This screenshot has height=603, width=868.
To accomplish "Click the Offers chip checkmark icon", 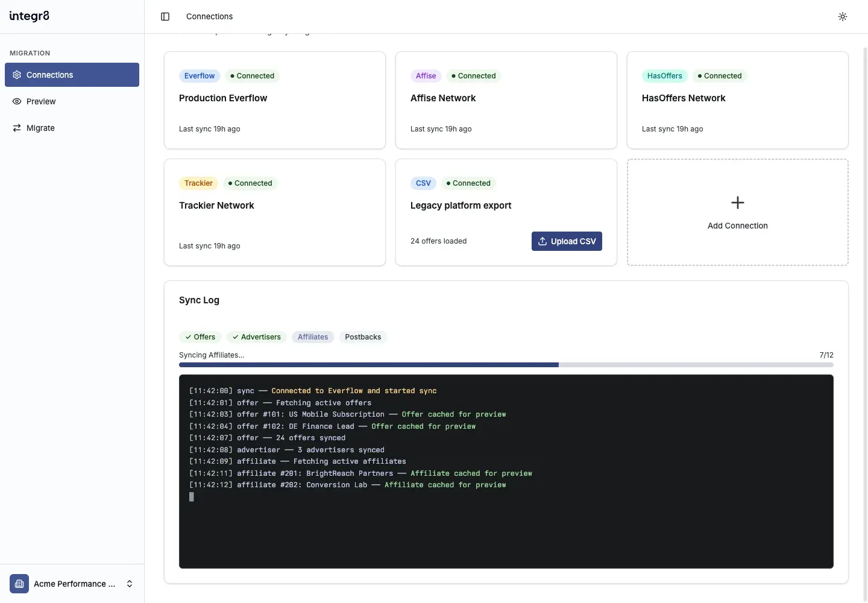I will 188,337.
